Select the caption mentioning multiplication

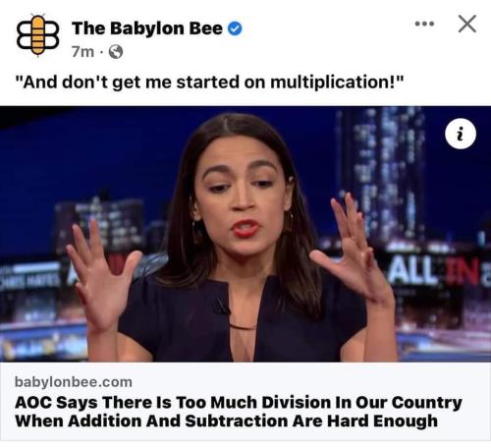point(209,82)
